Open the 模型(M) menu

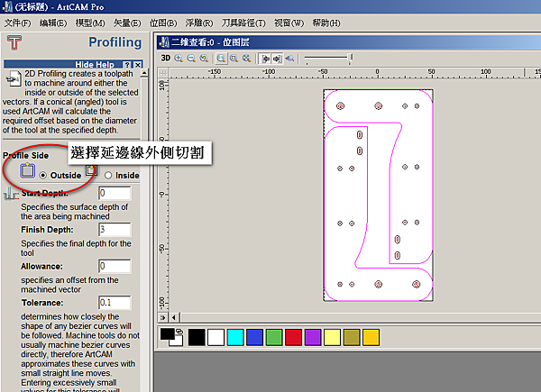[90, 23]
